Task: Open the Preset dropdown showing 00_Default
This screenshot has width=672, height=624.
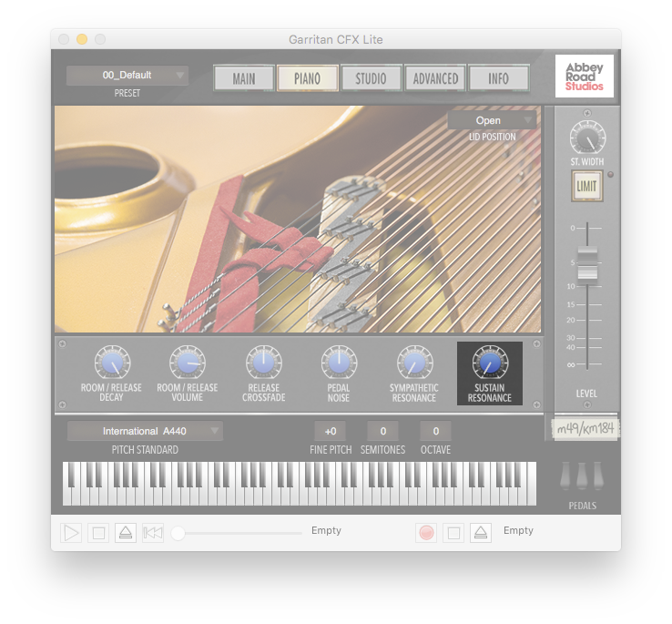Action: (x=127, y=76)
